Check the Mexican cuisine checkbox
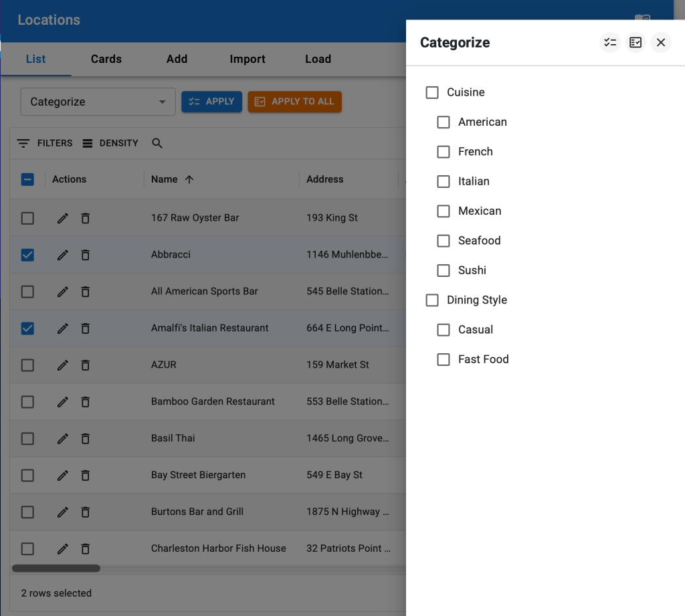 444,211
